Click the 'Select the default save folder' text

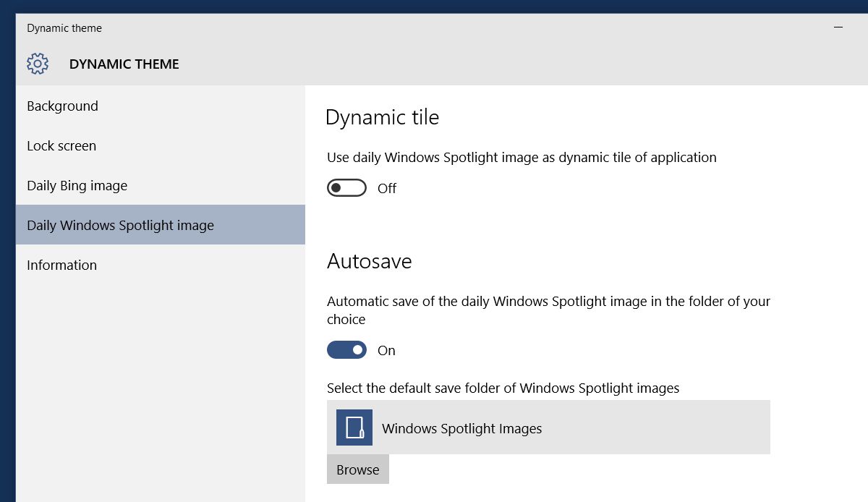click(x=503, y=388)
